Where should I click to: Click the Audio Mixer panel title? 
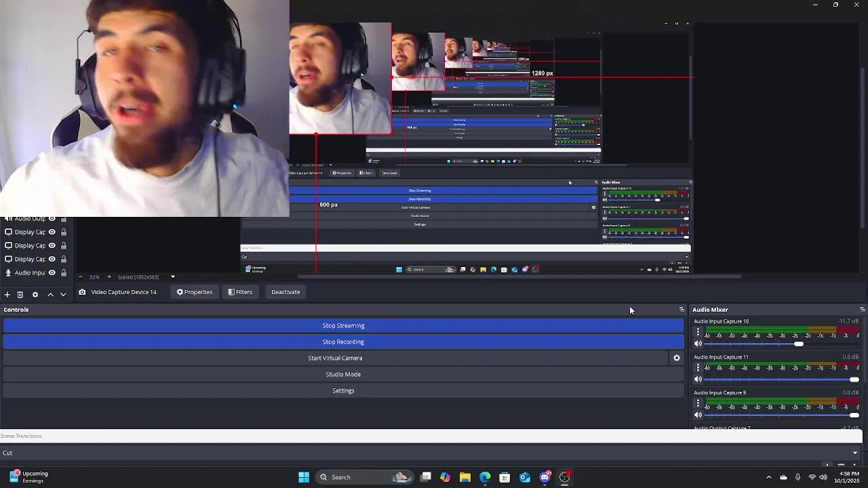click(710, 310)
